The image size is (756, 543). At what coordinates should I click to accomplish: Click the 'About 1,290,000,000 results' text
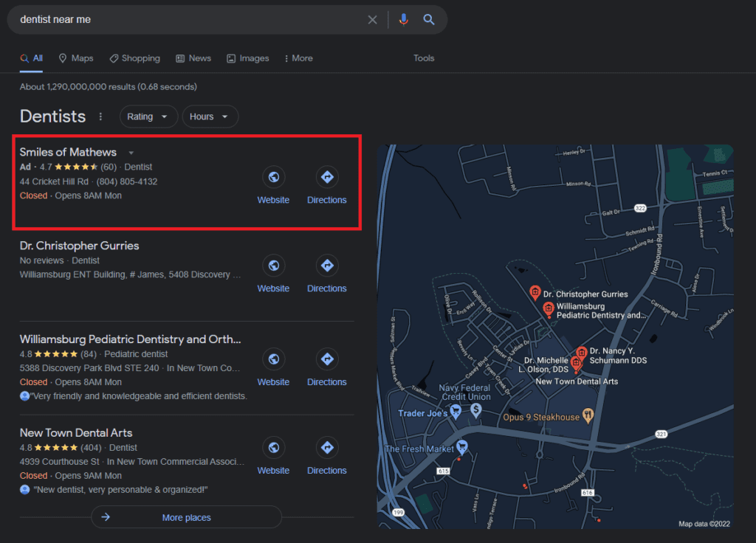click(109, 87)
